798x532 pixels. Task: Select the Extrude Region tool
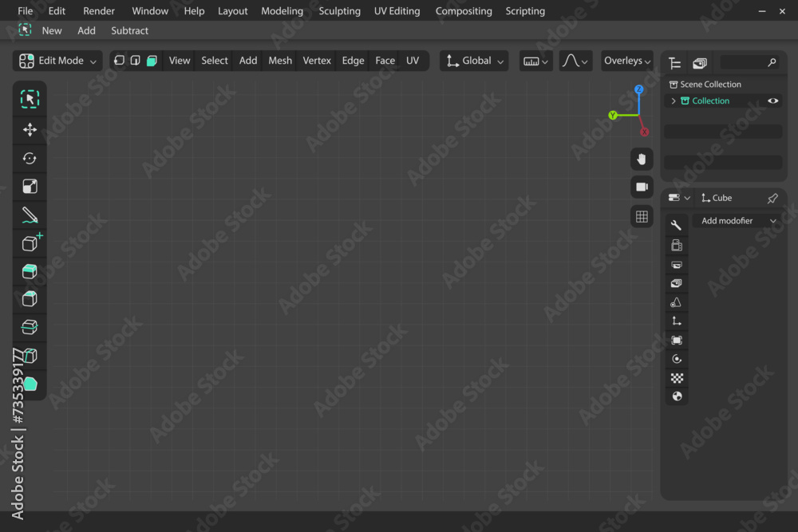[30, 271]
